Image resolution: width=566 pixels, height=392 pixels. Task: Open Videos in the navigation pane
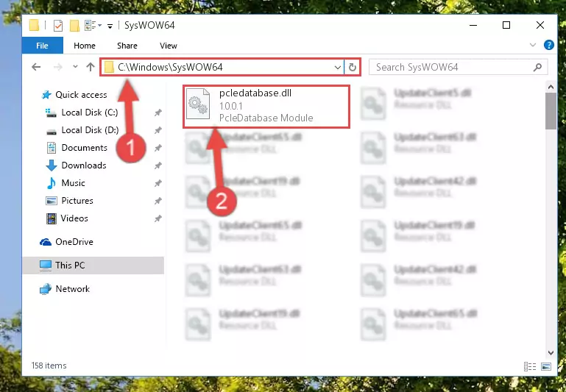(x=74, y=218)
